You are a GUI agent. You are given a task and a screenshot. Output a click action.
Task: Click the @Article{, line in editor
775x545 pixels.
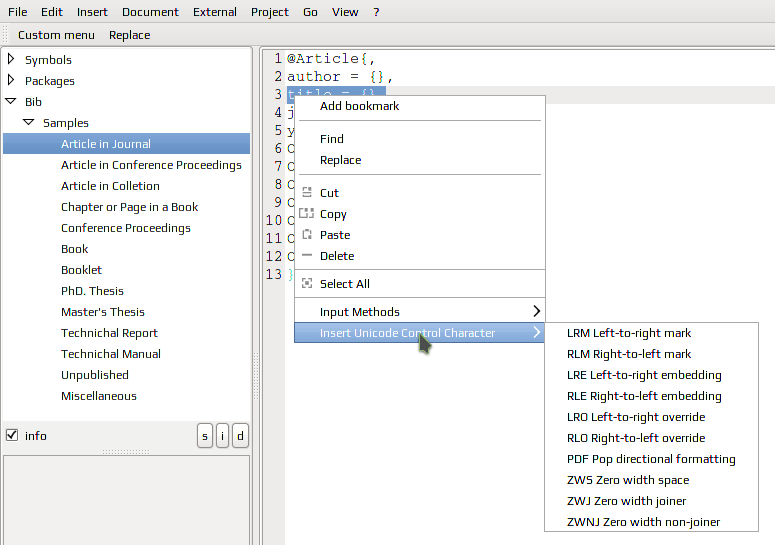[331, 58]
